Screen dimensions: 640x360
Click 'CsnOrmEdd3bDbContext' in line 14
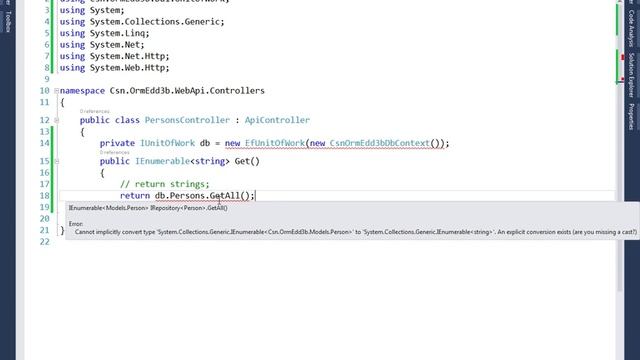pos(380,143)
